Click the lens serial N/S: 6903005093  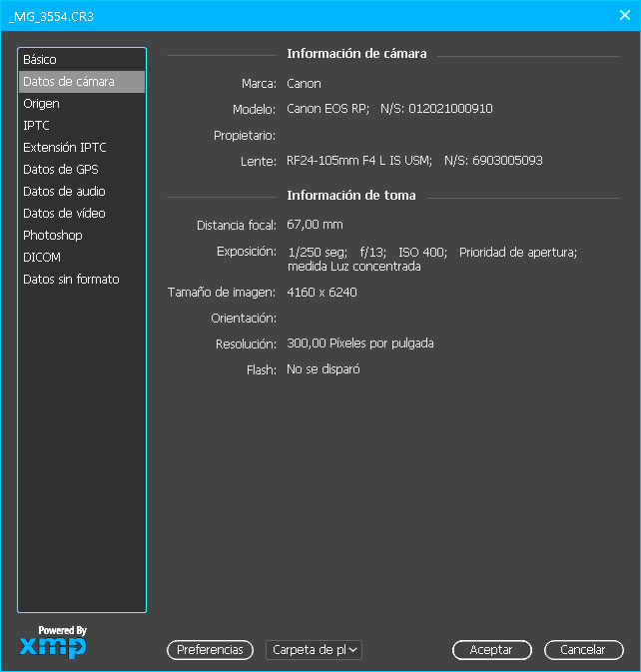pyautogui.click(x=493, y=161)
